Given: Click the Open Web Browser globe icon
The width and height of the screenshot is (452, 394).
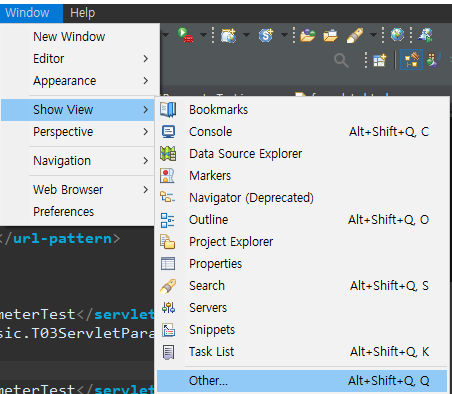Looking at the screenshot, I should coord(397,34).
